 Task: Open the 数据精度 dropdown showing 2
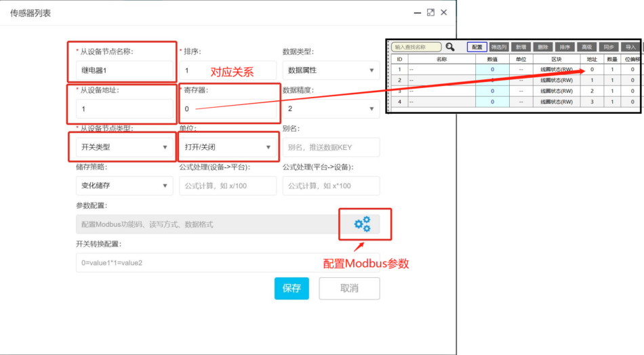point(331,109)
